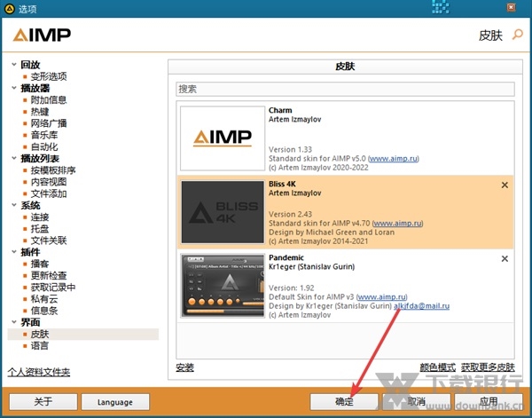Select the Pandemic skin thumbnail

click(x=223, y=286)
